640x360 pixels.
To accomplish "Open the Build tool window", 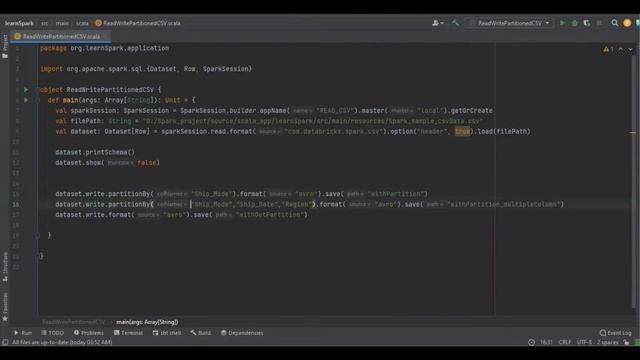I will pyautogui.click(x=200, y=333).
